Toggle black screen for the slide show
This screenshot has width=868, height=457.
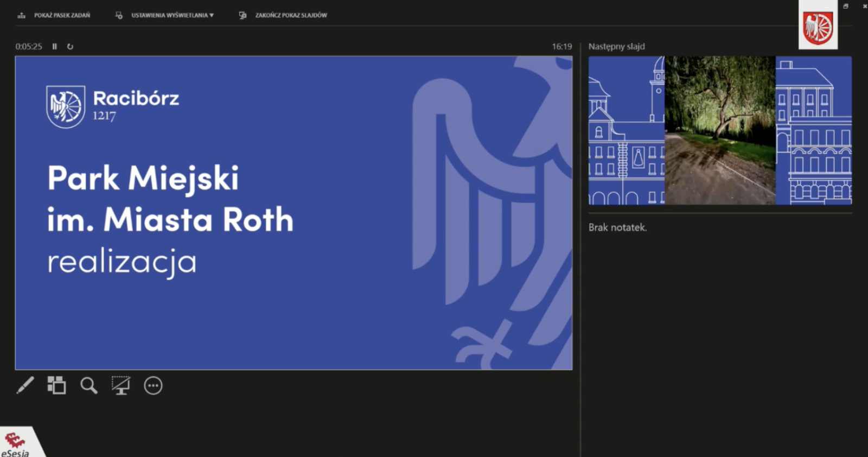tap(120, 385)
